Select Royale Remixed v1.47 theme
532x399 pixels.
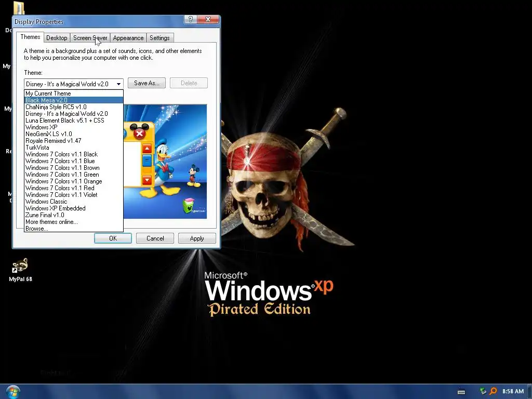click(74, 141)
